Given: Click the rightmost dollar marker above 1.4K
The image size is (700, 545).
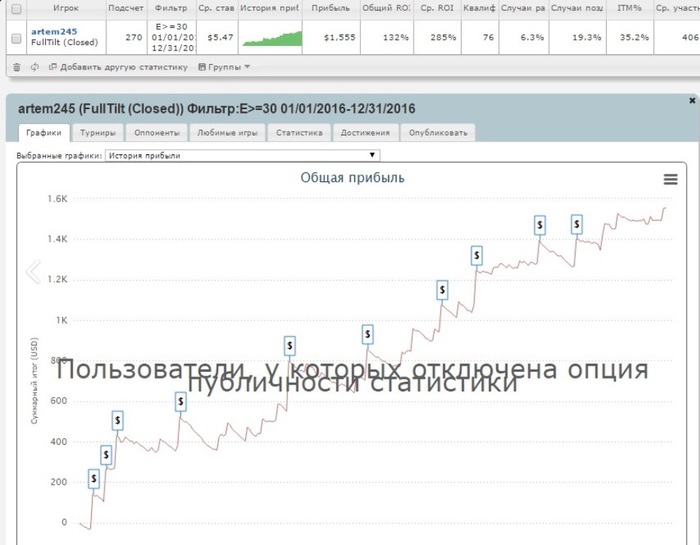Looking at the screenshot, I should (577, 225).
